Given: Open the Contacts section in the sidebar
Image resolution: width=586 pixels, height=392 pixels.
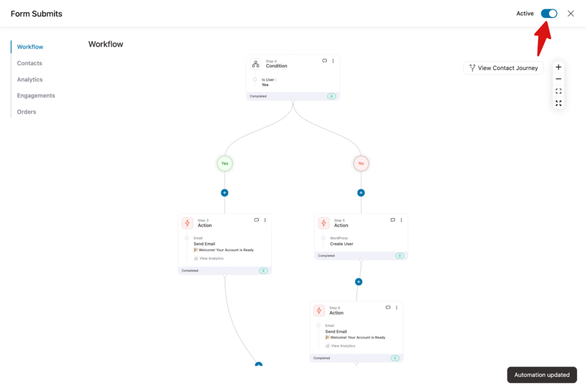Looking at the screenshot, I should coord(29,63).
